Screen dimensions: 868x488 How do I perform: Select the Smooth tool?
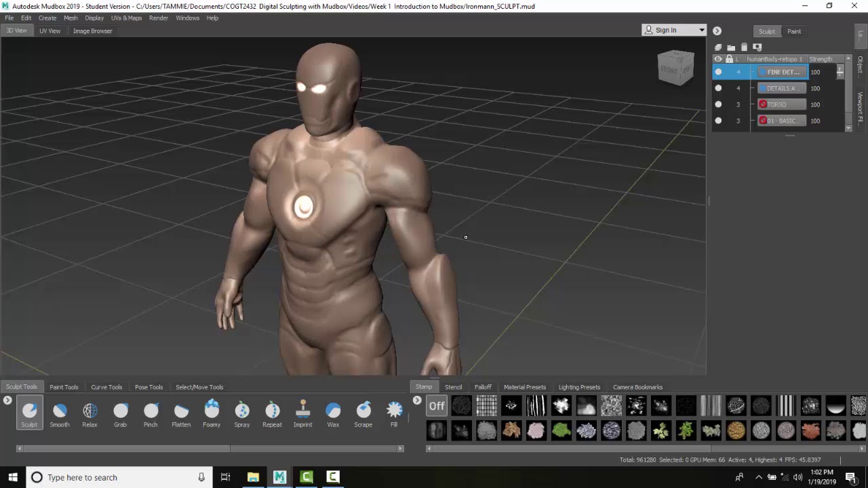[x=60, y=413]
